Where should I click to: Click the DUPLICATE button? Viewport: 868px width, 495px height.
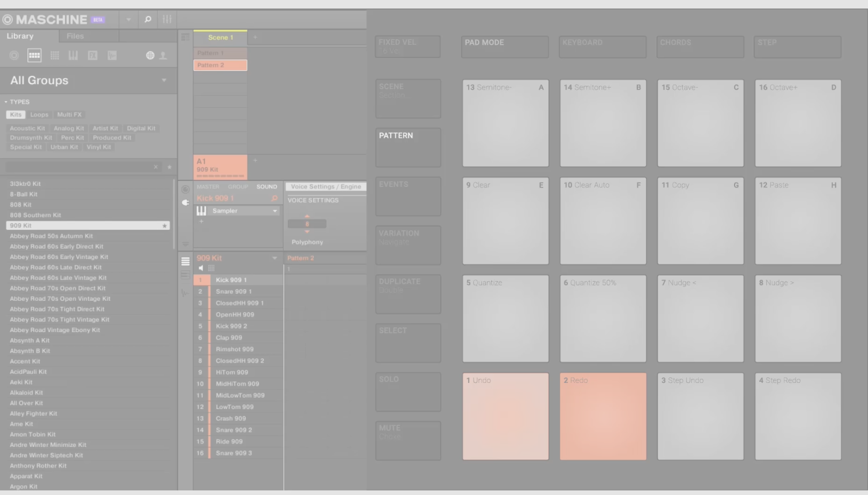click(x=408, y=294)
